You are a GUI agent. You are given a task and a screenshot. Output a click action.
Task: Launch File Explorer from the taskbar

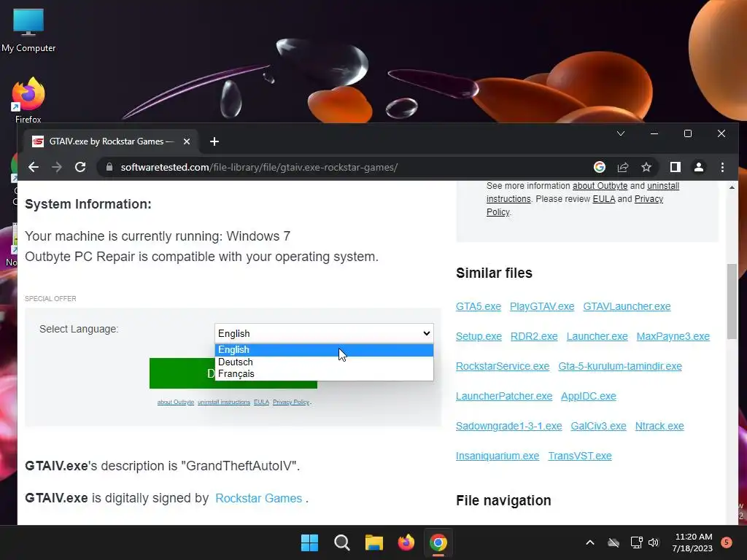pos(374,542)
